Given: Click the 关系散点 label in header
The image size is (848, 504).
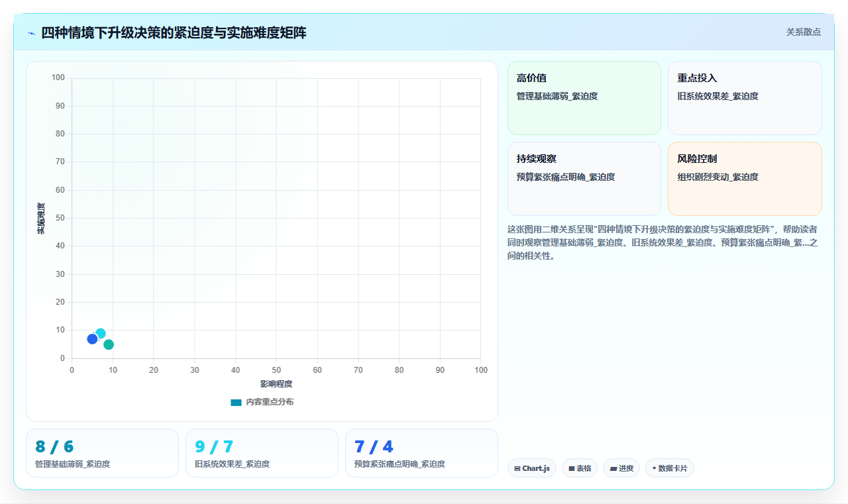Looking at the screenshot, I should [x=803, y=32].
